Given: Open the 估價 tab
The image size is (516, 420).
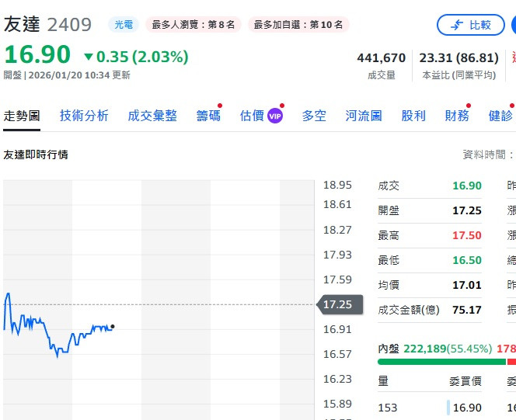Looking at the screenshot, I should pyautogui.click(x=252, y=116).
